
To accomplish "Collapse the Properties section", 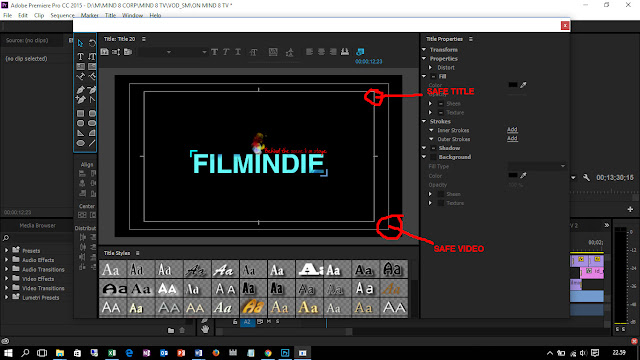I will coord(424,58).
